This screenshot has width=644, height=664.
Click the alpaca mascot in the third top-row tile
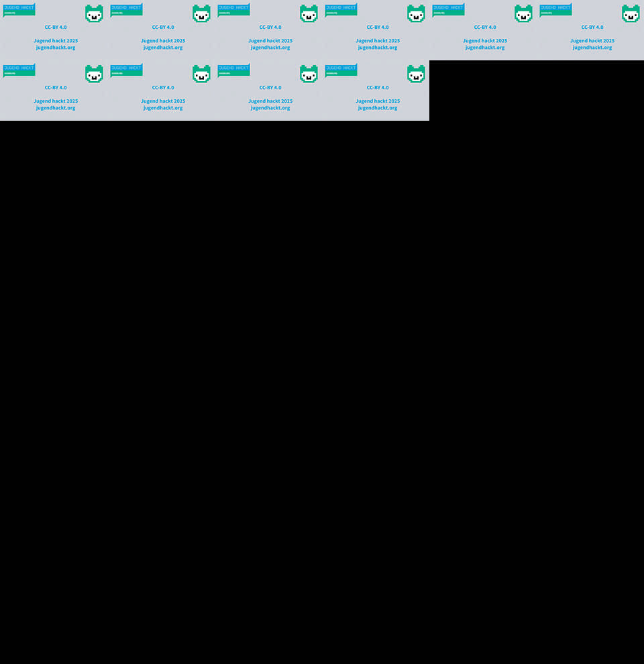309,14
